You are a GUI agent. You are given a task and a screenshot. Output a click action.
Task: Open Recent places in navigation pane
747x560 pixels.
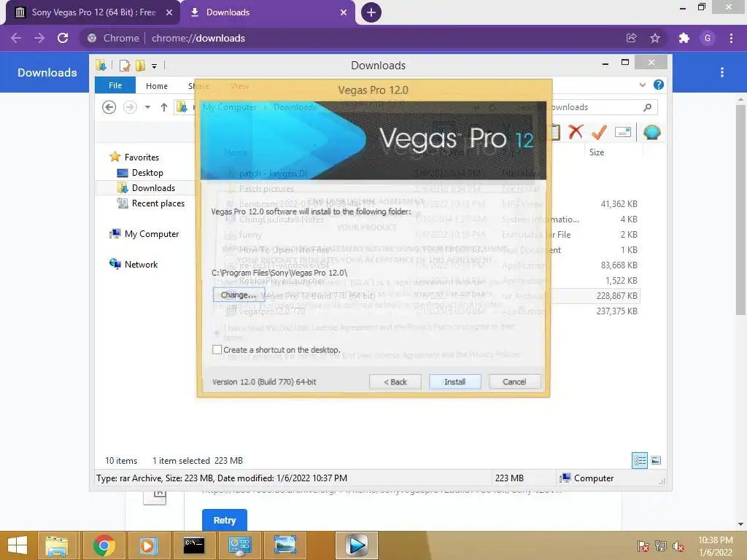click(x=158, y=203)
